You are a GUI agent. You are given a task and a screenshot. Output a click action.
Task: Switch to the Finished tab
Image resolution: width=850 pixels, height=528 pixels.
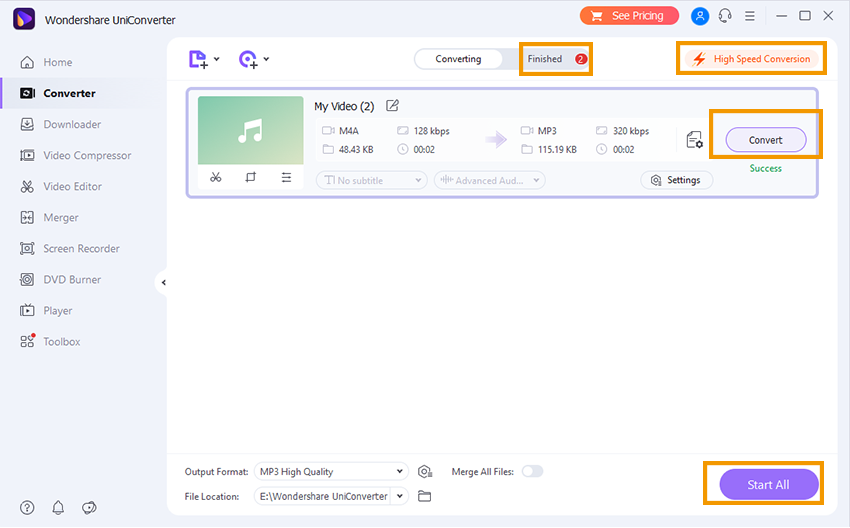point(554,59)
